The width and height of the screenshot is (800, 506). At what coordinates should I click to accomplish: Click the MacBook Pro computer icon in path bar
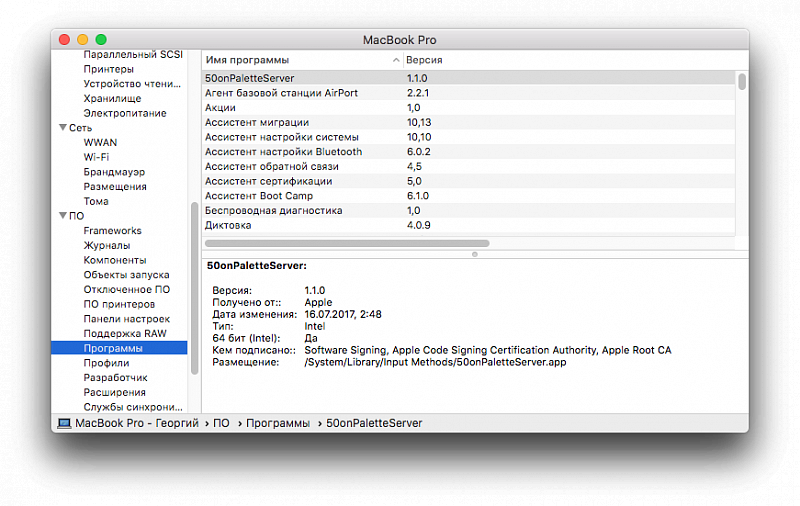(64, 423)
